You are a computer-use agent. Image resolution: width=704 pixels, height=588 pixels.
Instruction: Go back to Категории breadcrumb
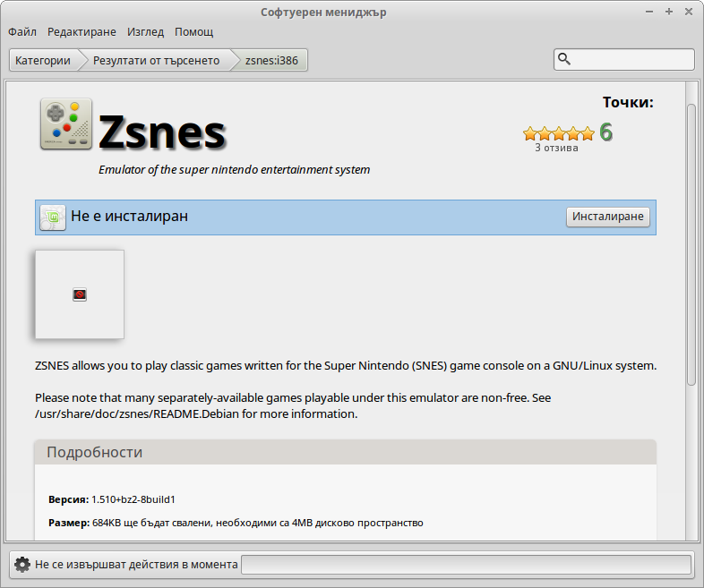pos(43,60)
